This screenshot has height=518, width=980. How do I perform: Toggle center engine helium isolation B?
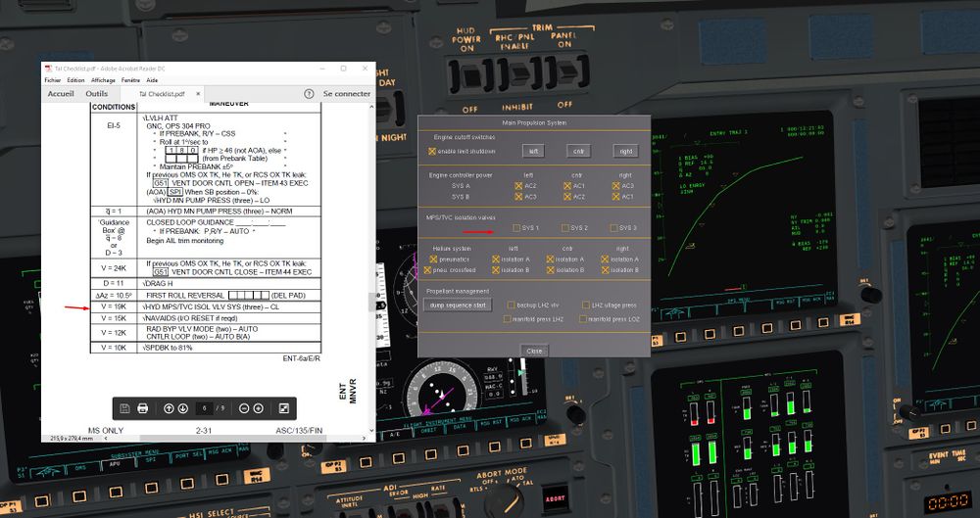tap(550, 270)
